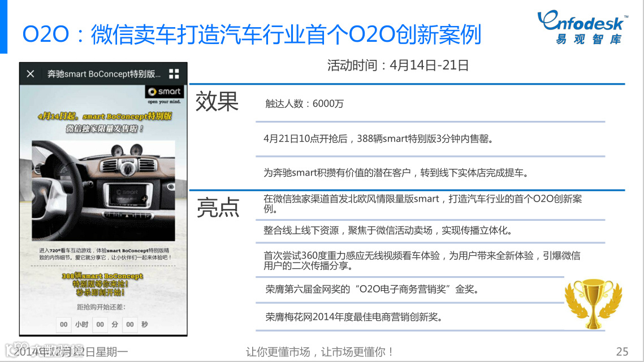The height and width of the screenshot is (362, 644).
Task: Click the line 为奔驰smart积攒有价值的潜在客户
Action: [x=396, y=173]
